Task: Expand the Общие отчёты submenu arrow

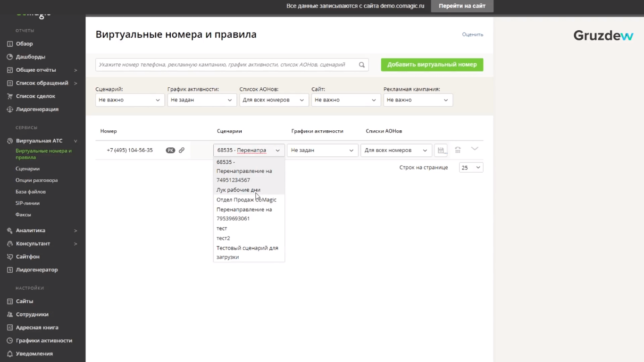Action: (75, 70)
